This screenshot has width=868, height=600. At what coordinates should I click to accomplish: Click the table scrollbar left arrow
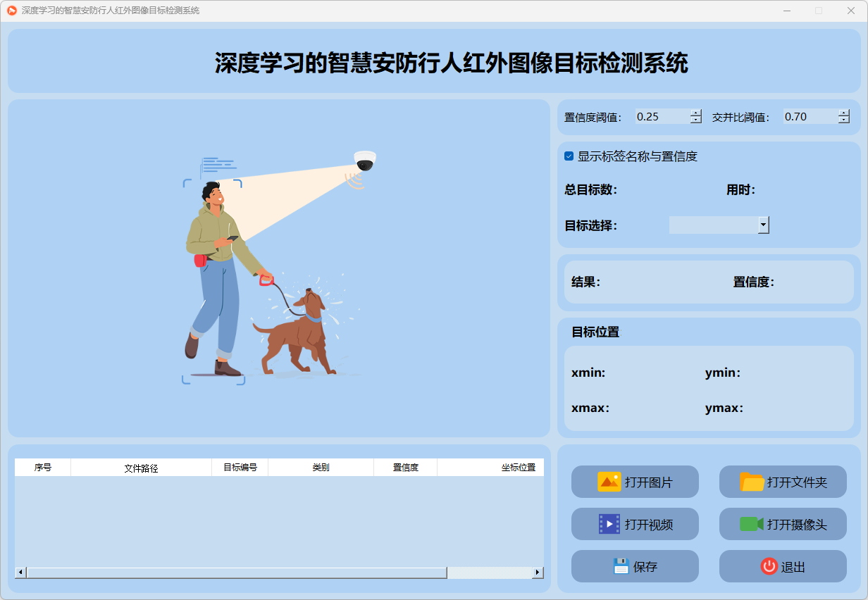[x=20, y=573]
